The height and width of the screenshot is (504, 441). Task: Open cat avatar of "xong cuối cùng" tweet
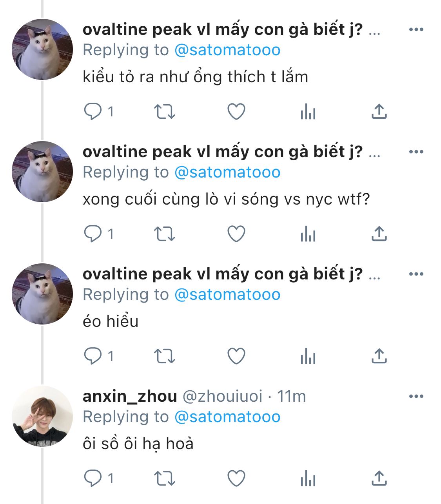click(42, 172)
